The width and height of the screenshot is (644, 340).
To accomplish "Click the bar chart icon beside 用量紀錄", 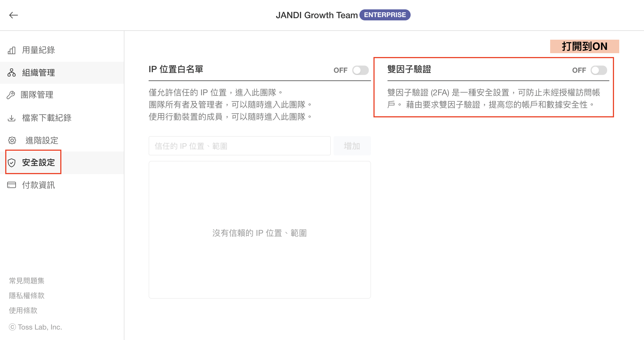I will [12, 50].
